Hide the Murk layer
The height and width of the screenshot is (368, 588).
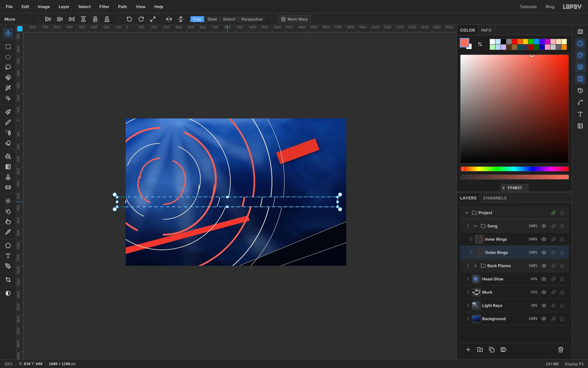pyautogui.click(x=544, y=292)
